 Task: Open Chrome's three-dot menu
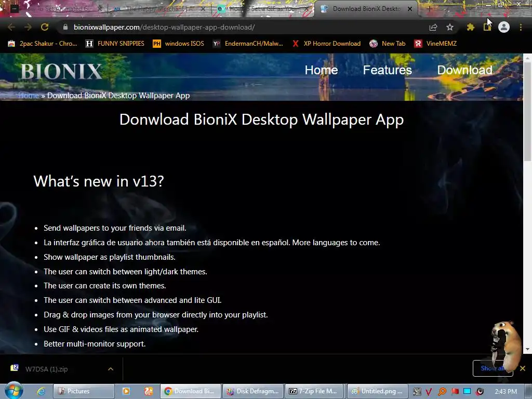point(521,27)
